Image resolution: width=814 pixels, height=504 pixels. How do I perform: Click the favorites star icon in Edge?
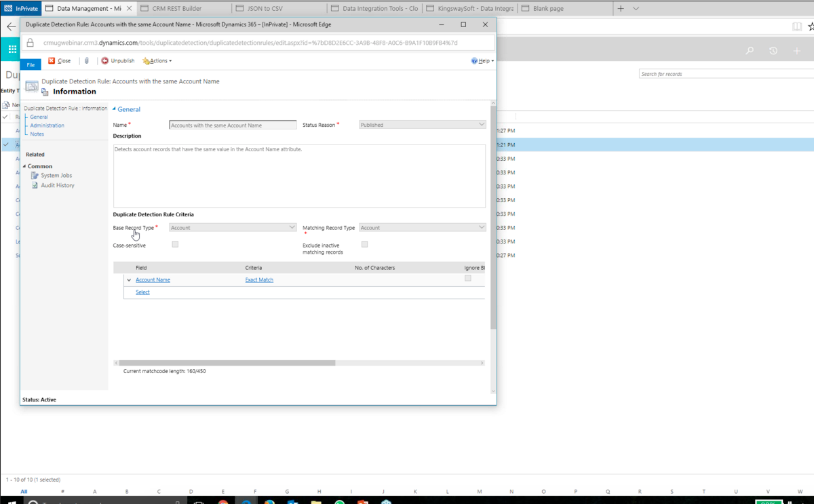click(811, 27)
